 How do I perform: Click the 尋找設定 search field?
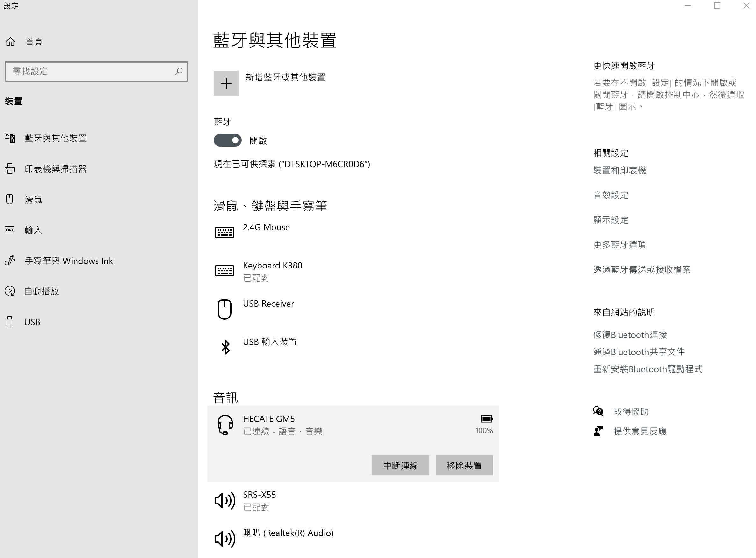coord(91,71)
